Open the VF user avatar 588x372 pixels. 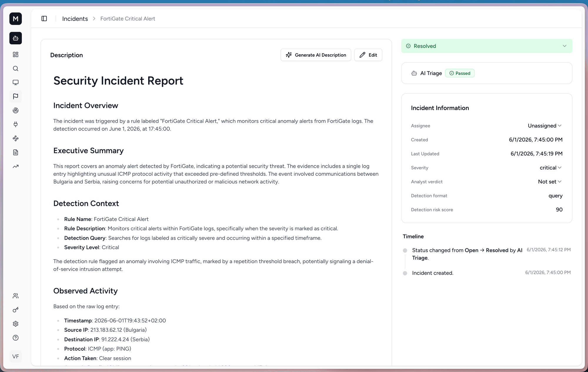coord(16,356)
